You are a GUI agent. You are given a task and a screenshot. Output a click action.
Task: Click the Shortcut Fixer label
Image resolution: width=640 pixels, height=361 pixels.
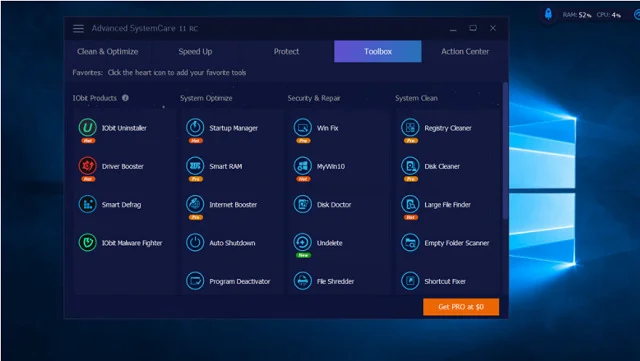445,281
